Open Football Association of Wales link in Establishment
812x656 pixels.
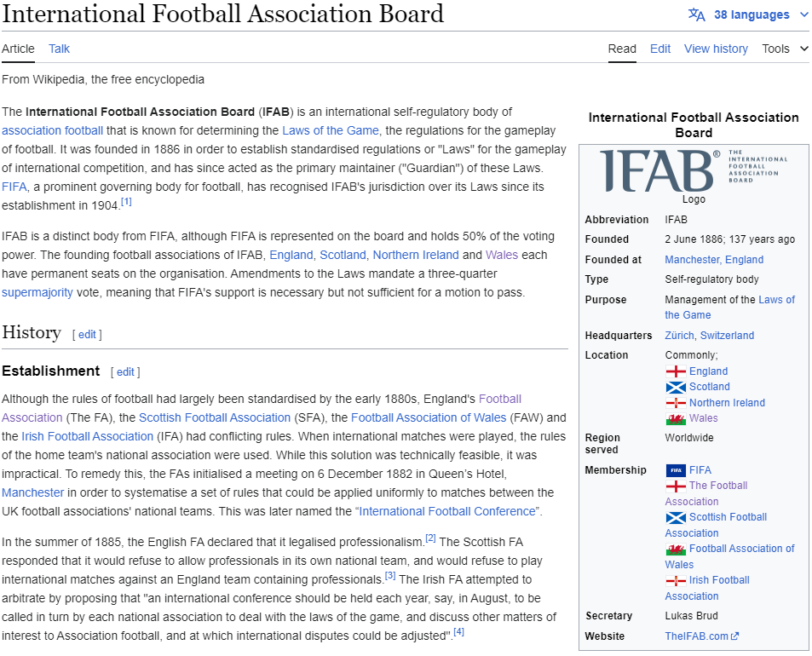429,417
